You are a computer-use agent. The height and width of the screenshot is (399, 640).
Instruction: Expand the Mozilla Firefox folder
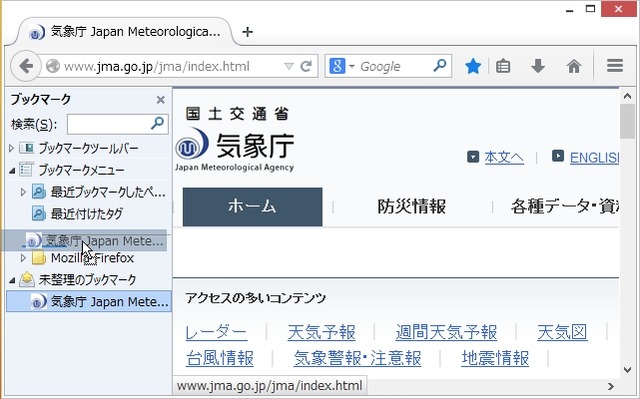[x=23, y=258]
